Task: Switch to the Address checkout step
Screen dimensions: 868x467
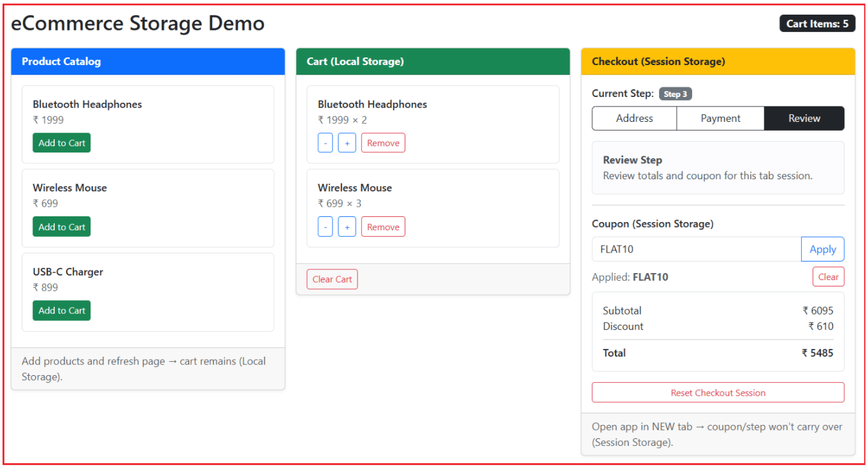Action: (634, 118)
